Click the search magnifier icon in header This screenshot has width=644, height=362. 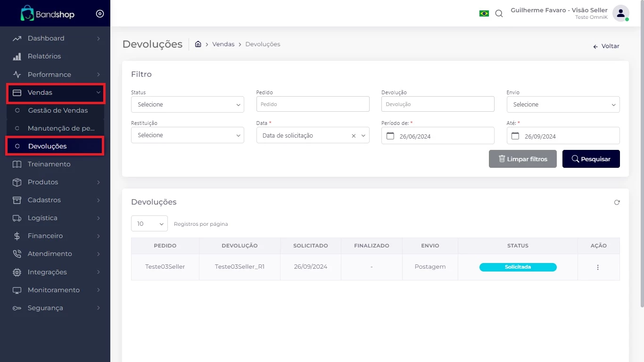pos(499,14)
